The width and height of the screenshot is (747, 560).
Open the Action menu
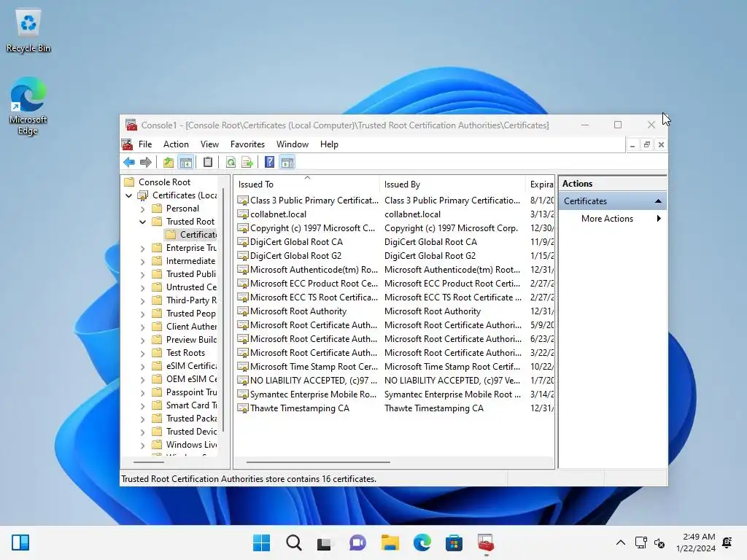(176, 144)
